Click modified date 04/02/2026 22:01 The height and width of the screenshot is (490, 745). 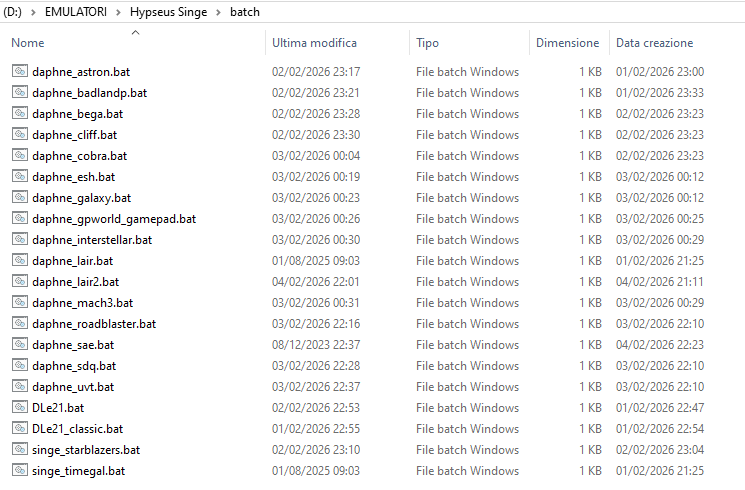coord(315,282)
